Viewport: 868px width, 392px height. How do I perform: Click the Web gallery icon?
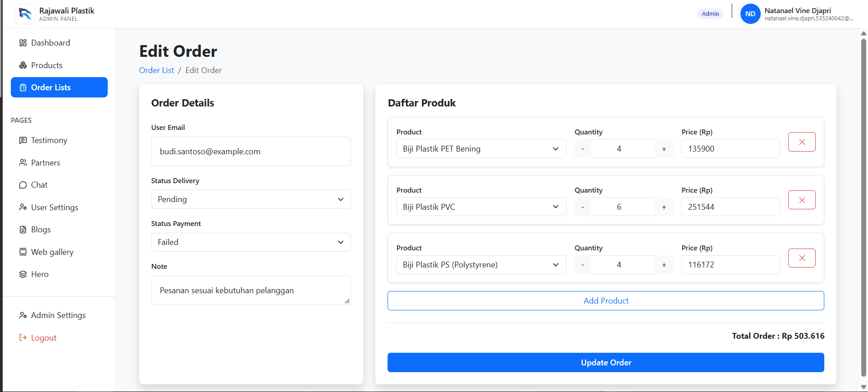click(x=23, y=252)
